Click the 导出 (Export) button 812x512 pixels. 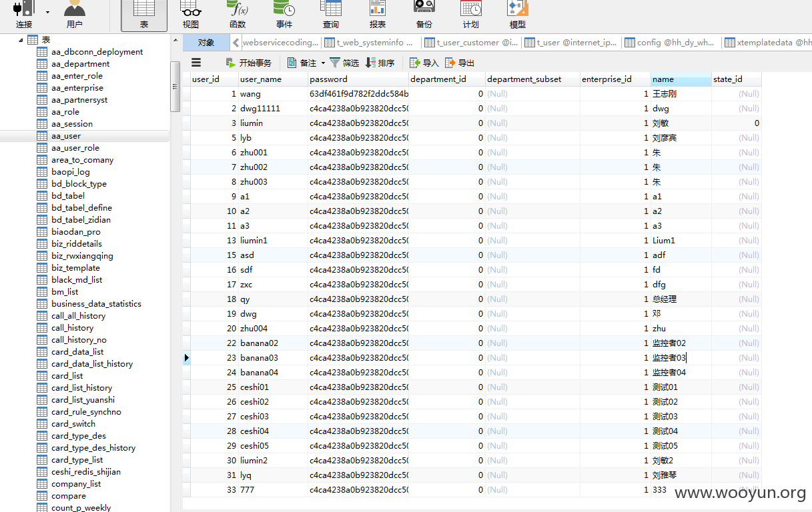tap(460, 63)
